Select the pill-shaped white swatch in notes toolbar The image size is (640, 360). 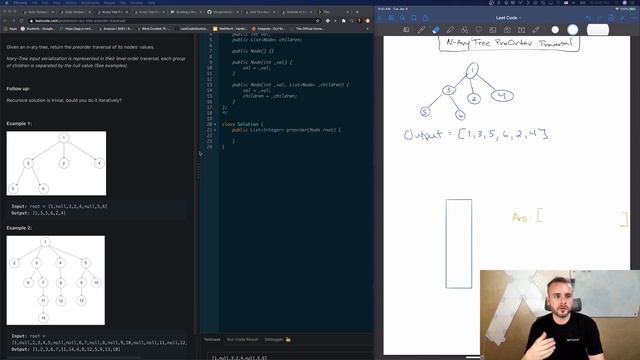click(x=598, y=30)
